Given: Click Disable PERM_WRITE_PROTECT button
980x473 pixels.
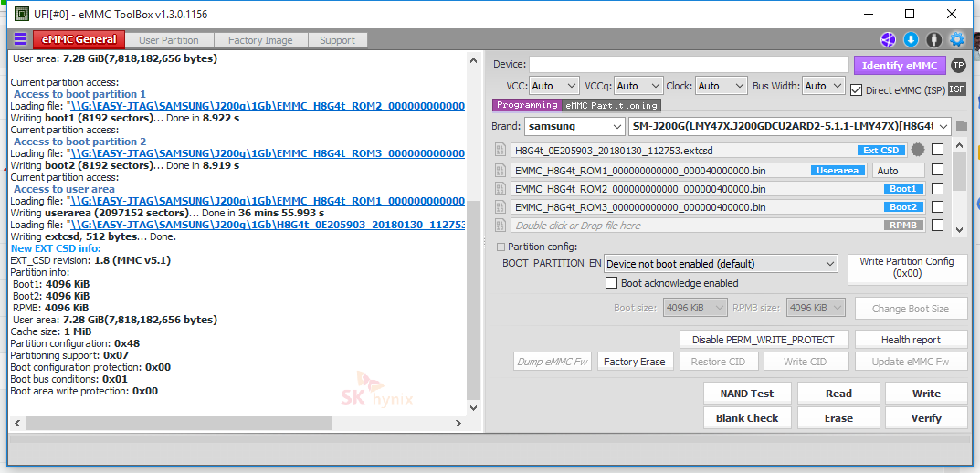Looking at the screenshot, I should tap(764, 340).
